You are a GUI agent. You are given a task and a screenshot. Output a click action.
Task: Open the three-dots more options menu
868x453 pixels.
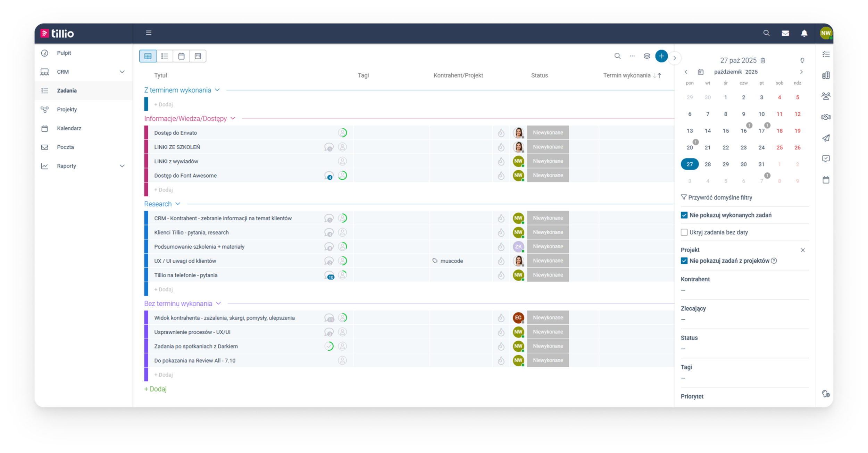(x=632, y=56)
